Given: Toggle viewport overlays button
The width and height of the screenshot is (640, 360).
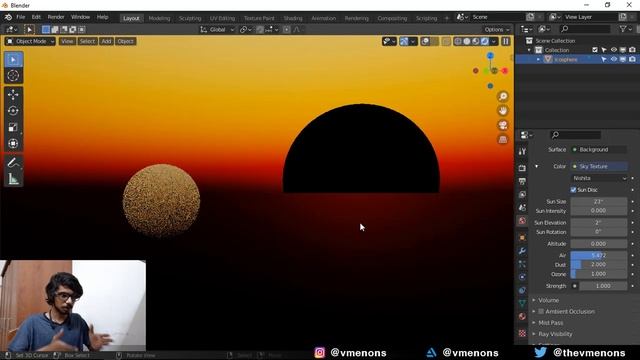Looking at the screenshot, I should 425,41.
